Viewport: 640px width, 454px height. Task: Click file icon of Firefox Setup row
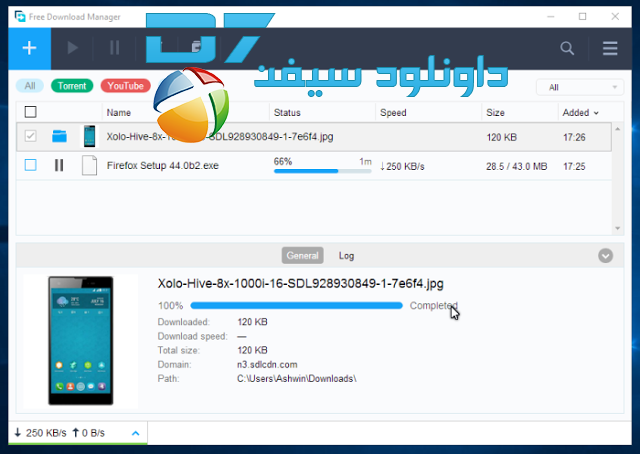[x=89, y=165]
